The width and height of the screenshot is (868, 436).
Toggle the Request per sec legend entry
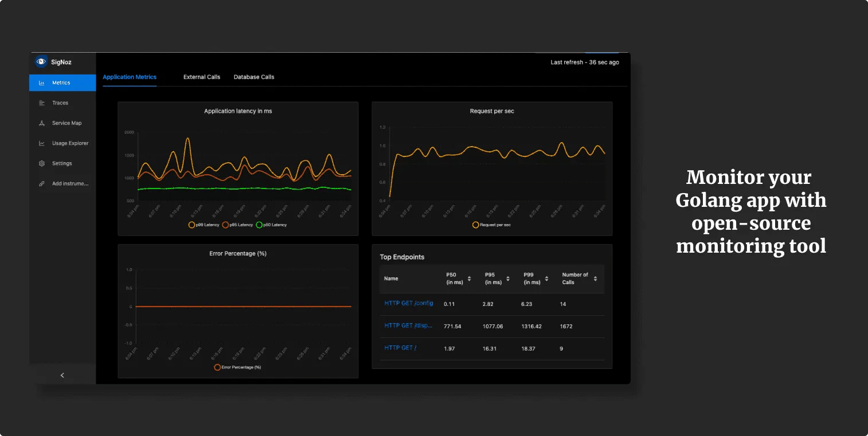(475, 225)
